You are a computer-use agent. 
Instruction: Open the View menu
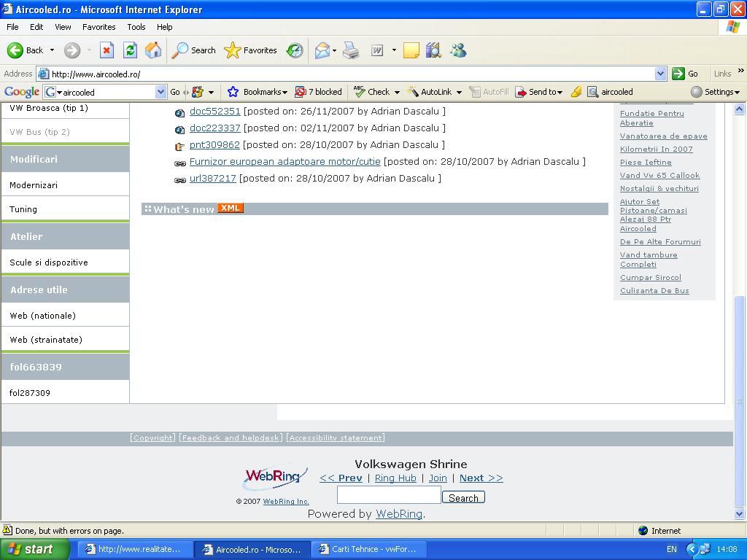coord(63,27)
